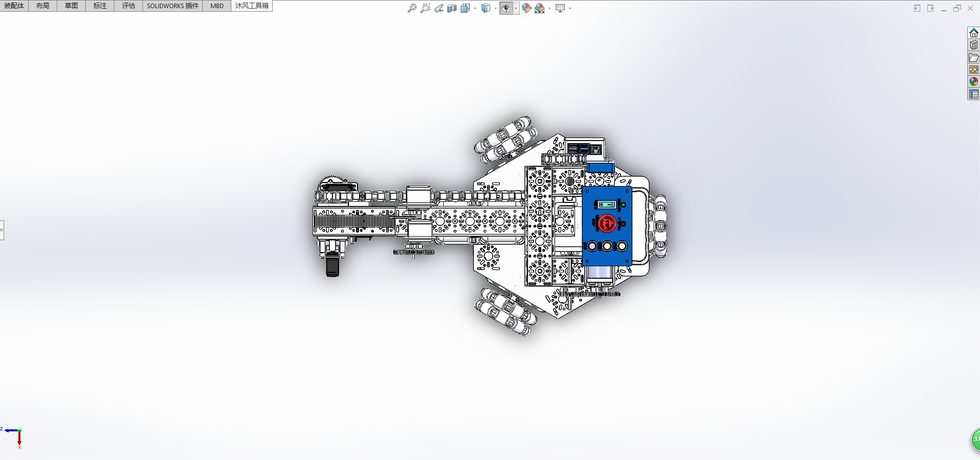The image size is (980, 460).
Task: Open the File Explorer folder task pane tab
Action: (x=974, y=57)
